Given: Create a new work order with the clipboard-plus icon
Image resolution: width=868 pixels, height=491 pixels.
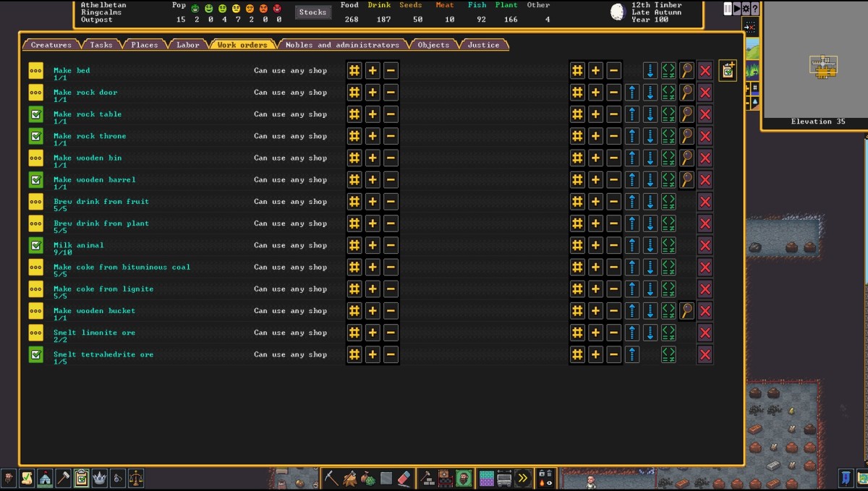Looking at the screenshot, I should tap(728, 70).
